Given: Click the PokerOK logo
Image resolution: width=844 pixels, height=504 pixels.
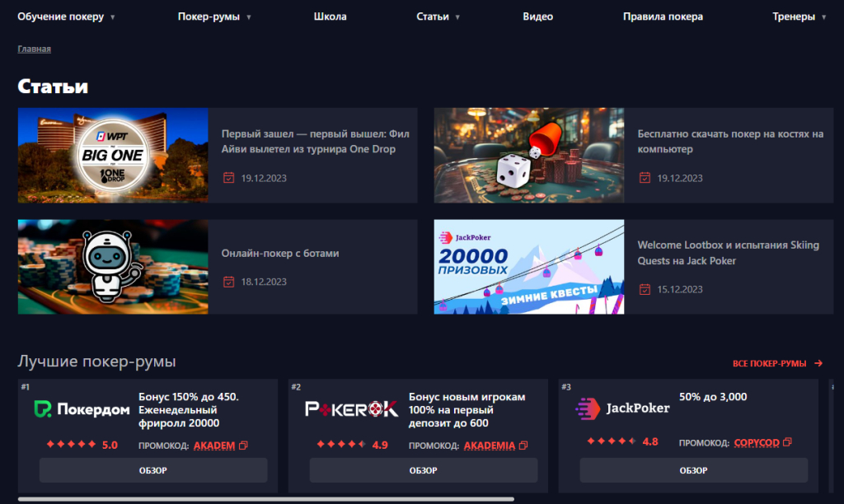Looking at the screenshot, I should [351, 409].
